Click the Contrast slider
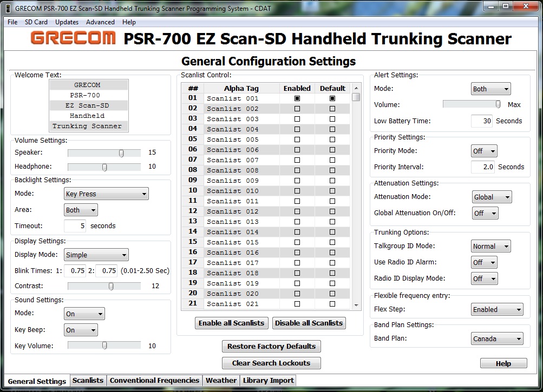This screenshot has width=543, height=392. point(104,286)
